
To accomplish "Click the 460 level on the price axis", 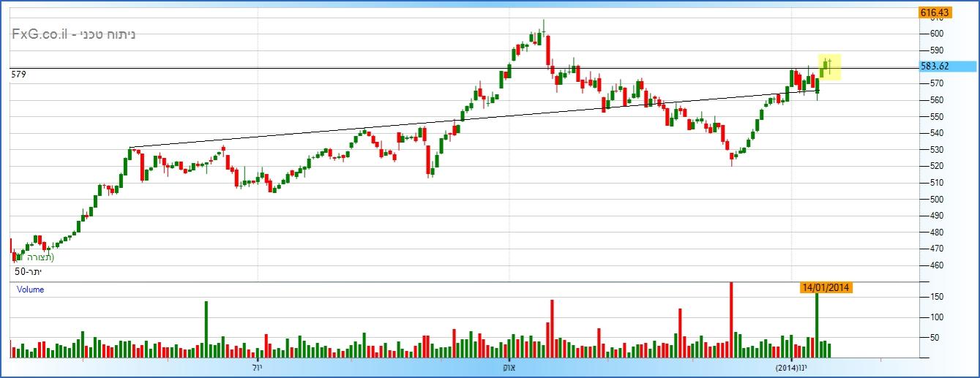I will (936, 265).
